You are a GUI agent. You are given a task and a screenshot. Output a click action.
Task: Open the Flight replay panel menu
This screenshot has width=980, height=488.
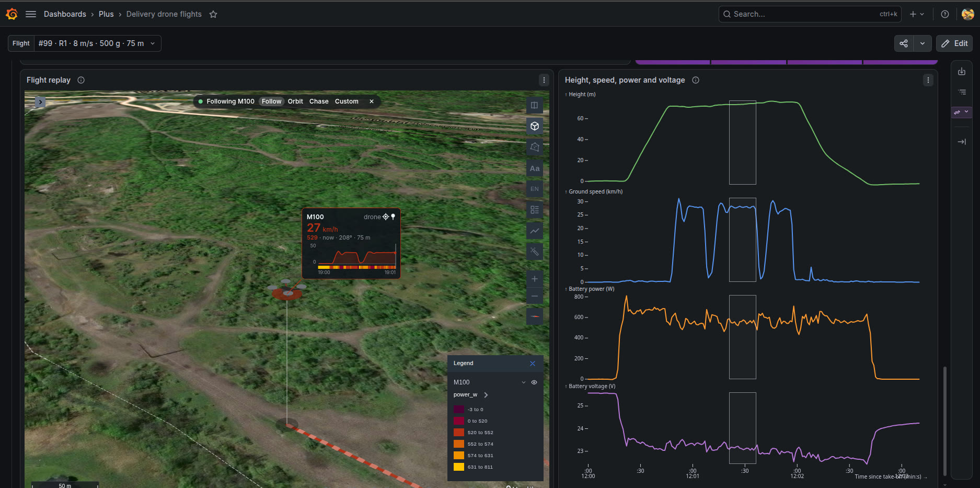tap(544, 80)
